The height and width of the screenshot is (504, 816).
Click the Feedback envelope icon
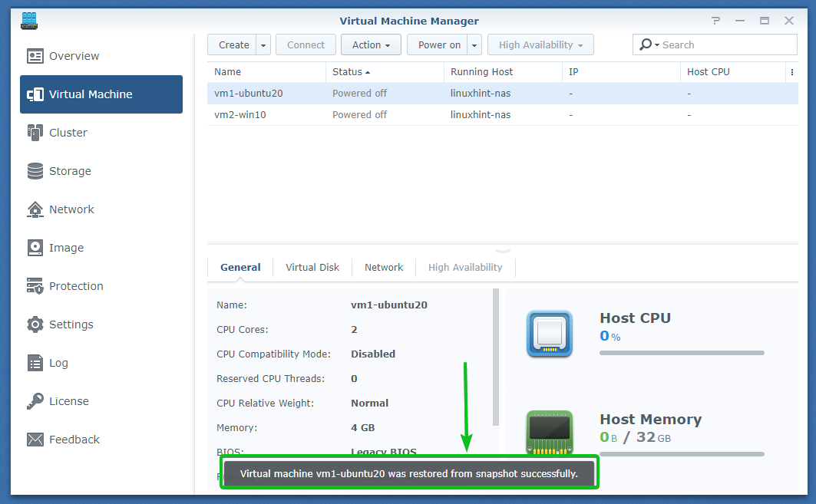(x=35, y=440)
